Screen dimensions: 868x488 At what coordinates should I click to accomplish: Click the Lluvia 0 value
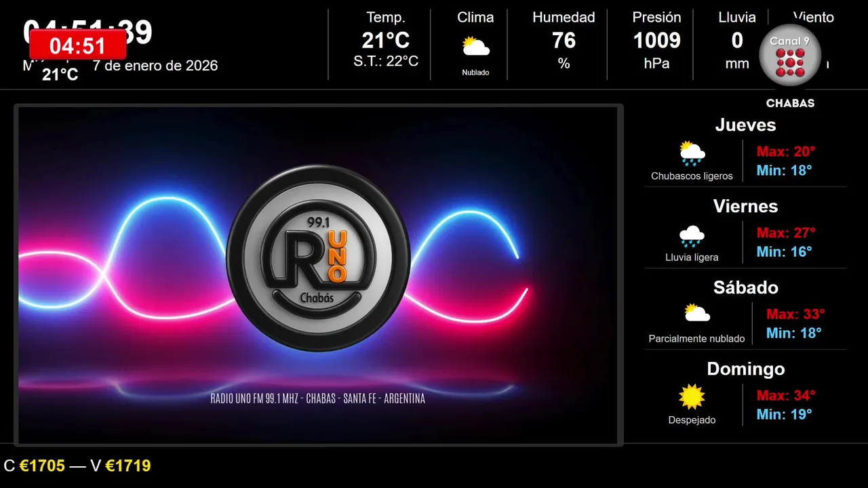737,41
